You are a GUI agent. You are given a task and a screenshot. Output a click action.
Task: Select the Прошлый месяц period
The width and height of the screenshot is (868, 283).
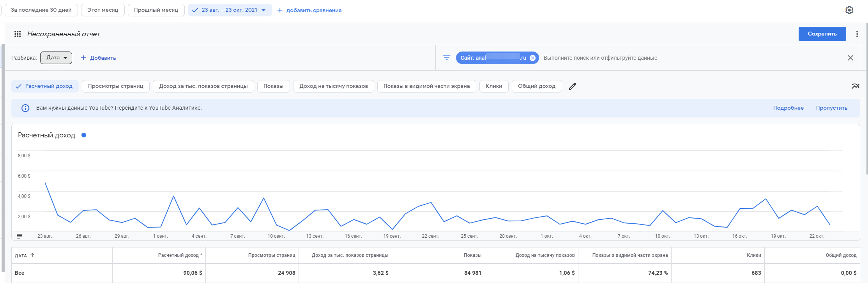156,10
